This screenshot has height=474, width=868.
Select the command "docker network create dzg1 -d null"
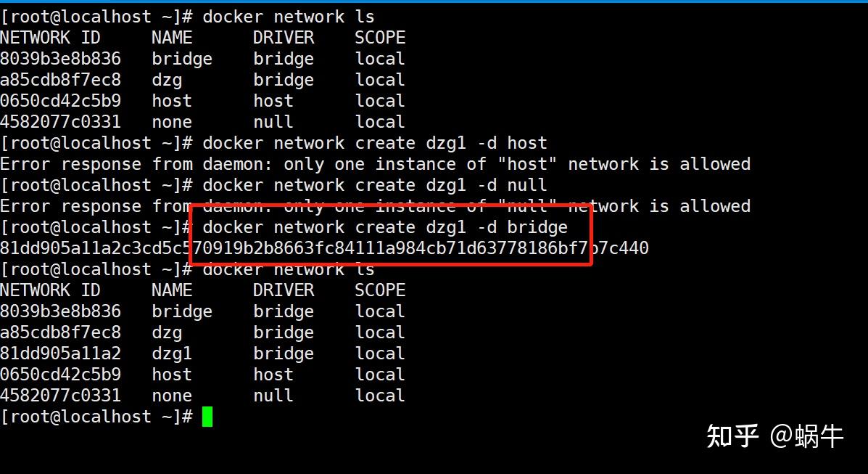[375, 185]
